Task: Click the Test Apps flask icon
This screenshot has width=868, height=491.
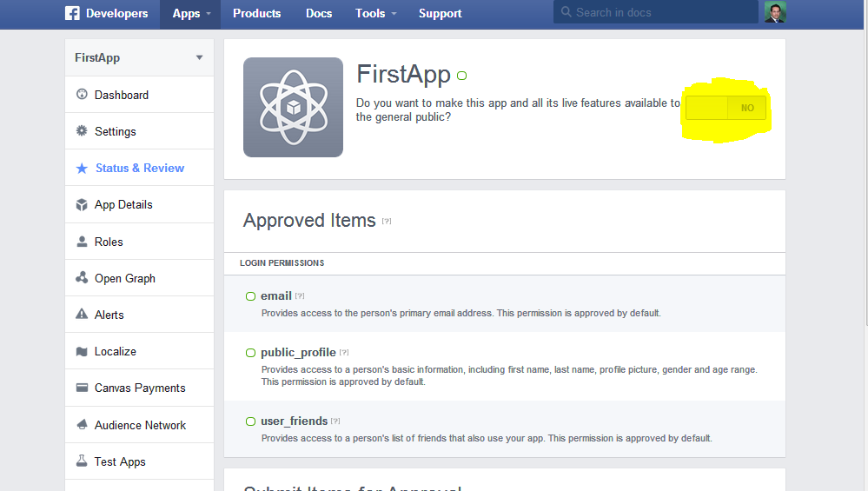Action: pos(82,461)
